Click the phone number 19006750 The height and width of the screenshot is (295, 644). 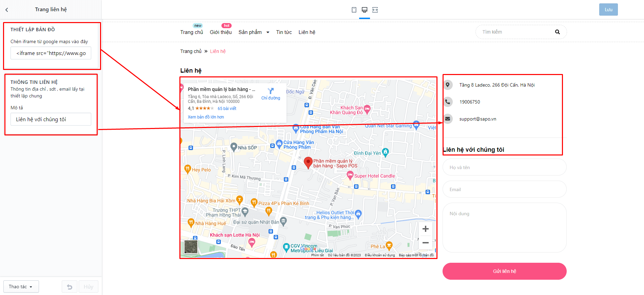[470, 102]
